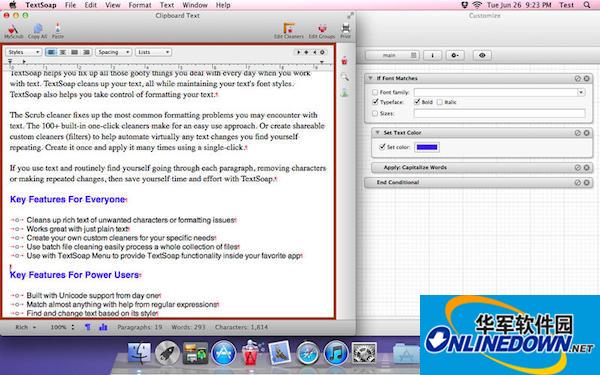600x375 pixels.
Task: Open the Help menu
Action: (223, 5)
